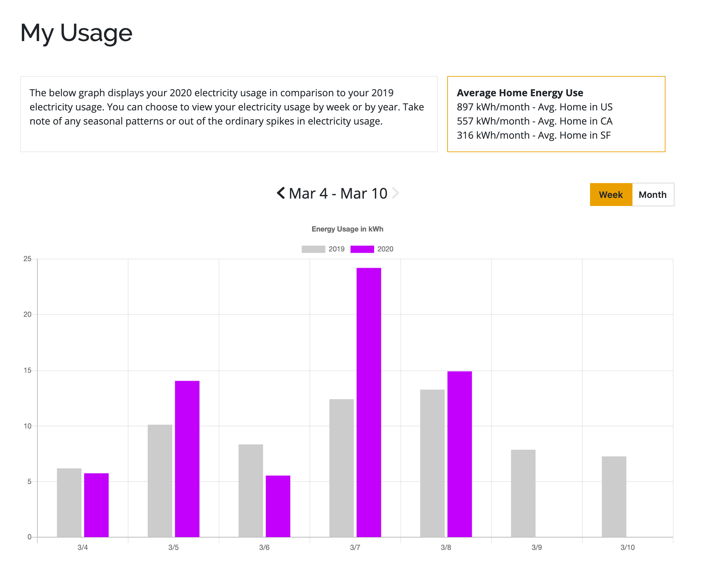Click the tallest 2020 bar on 3/7

coord(369,402)
